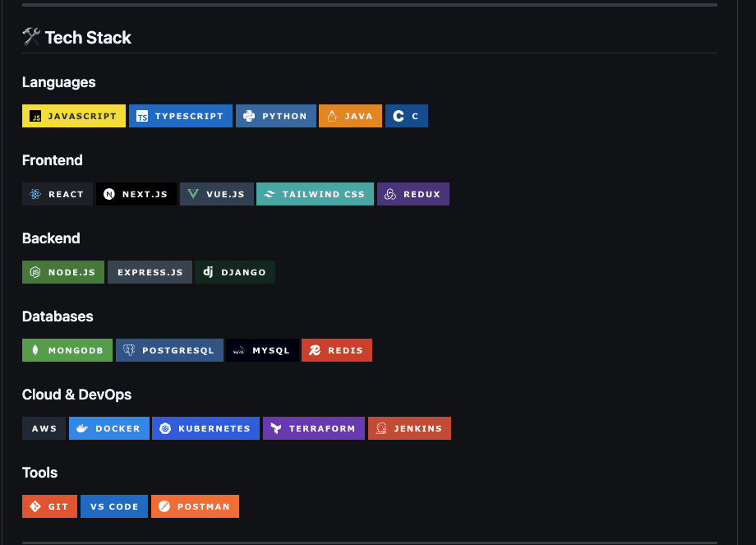Open the Django badge
Image resolution: width=756 pixels, height=545 pixels.
(x=235, y=272)
